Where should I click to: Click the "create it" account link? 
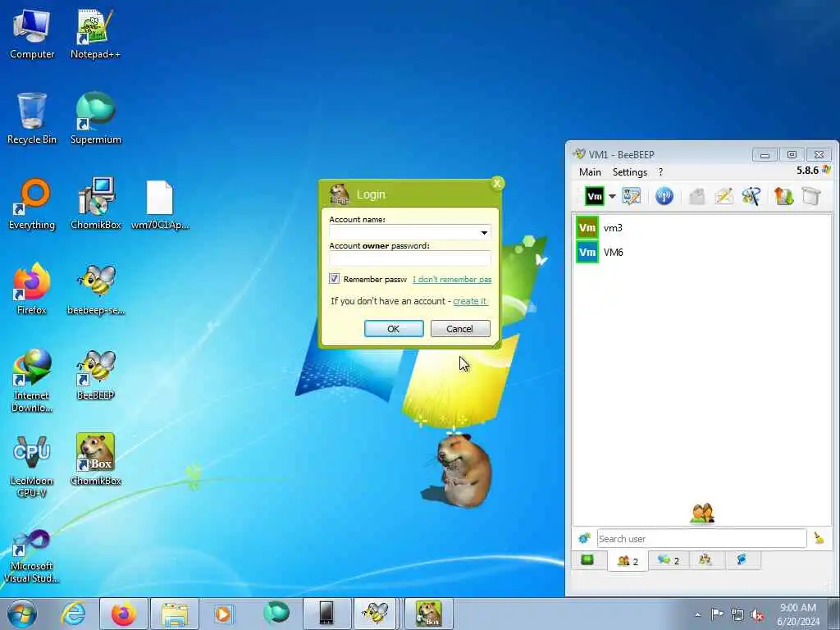470,301
